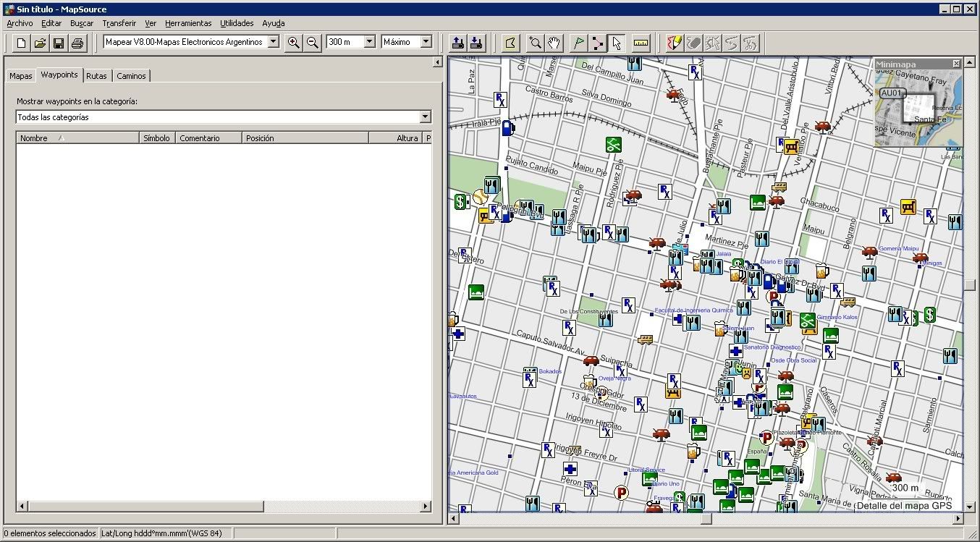
Task: Select the Hand pan tool
Action: (x=554, y=43)
